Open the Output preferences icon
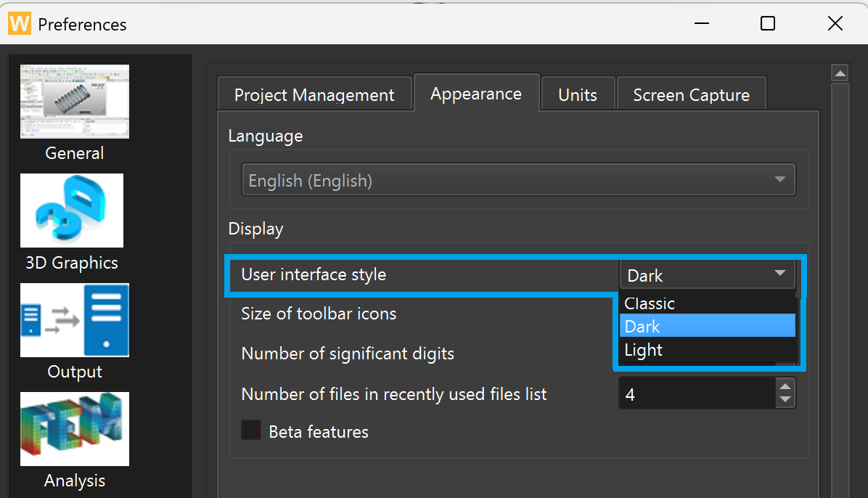The width and height of the screenshot is (868, 498). pyautogui.click(x=75, y=320)
